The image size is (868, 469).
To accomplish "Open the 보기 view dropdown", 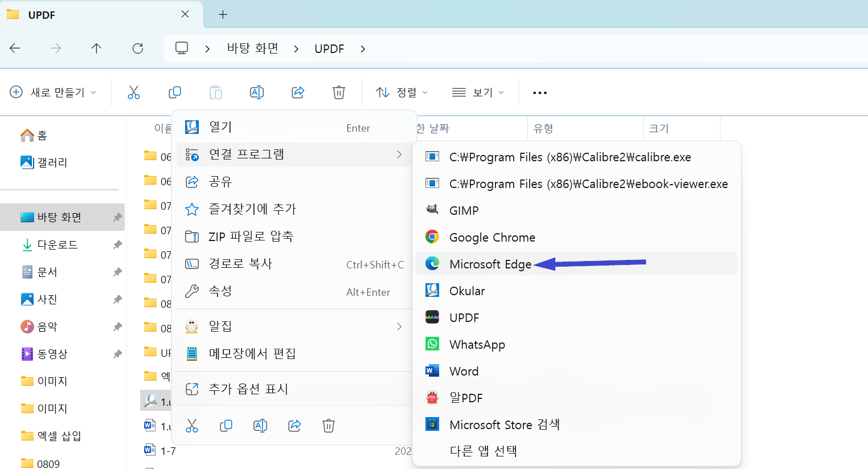I will click(478, 92).
